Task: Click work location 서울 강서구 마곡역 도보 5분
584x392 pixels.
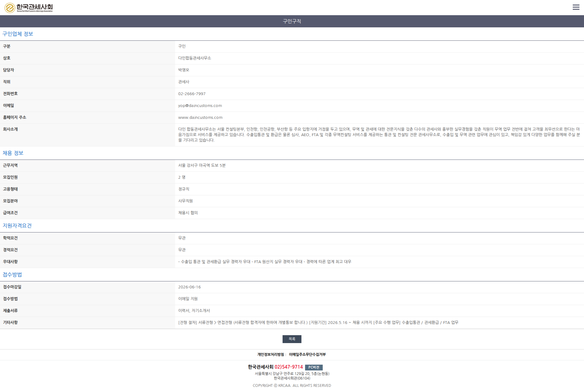Action: 202,165
